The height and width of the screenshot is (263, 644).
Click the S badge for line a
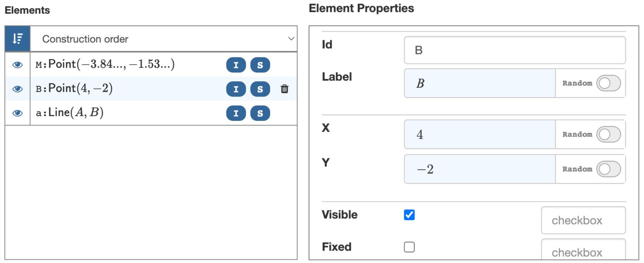point(260,113)
